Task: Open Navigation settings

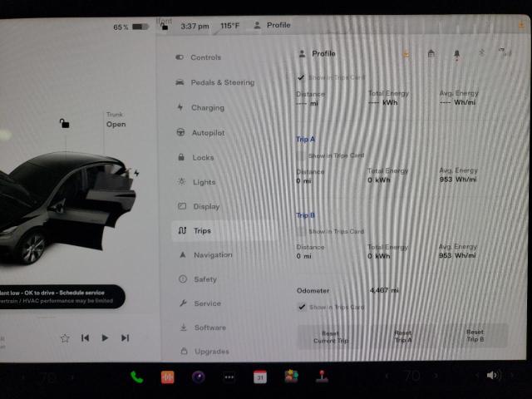Action: coord(205,255)
